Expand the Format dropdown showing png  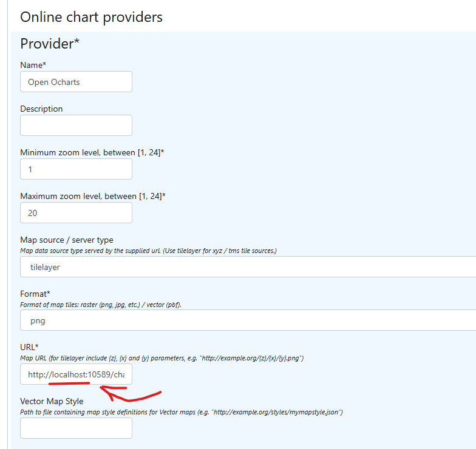[249, 320]
